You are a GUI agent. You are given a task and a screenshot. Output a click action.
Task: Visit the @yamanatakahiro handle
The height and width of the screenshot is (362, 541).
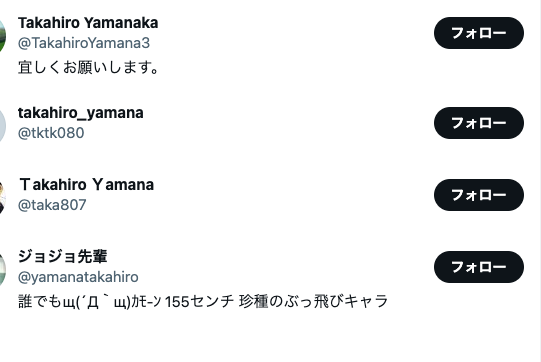(x=78, y=277)
